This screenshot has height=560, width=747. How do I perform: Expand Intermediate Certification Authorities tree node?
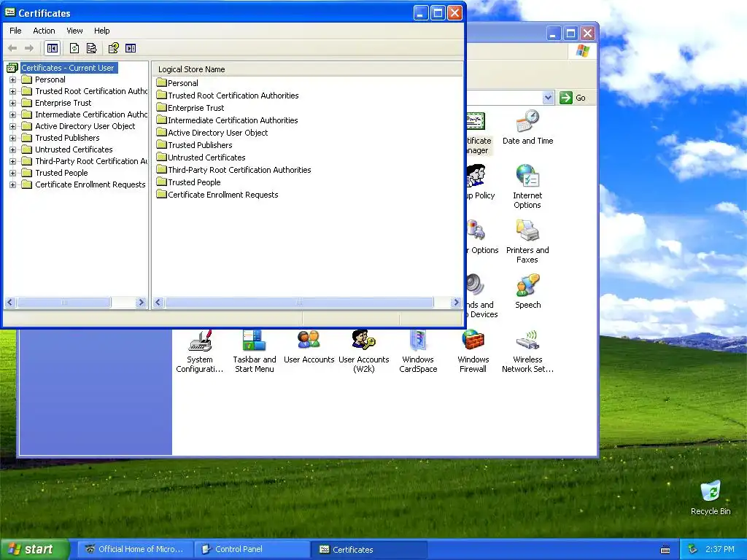[x=13, y=114]
